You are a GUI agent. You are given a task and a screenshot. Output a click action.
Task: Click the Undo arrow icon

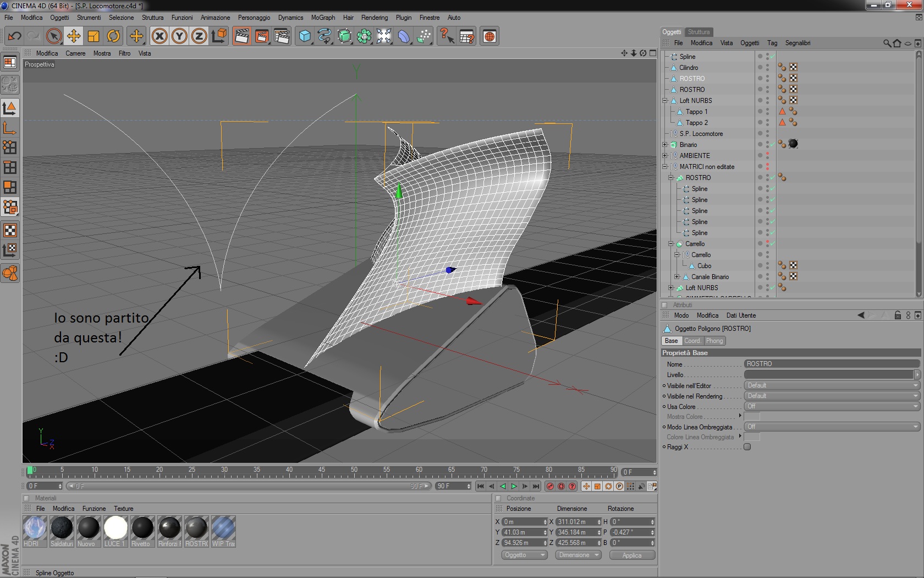click(x=14, y=36)
